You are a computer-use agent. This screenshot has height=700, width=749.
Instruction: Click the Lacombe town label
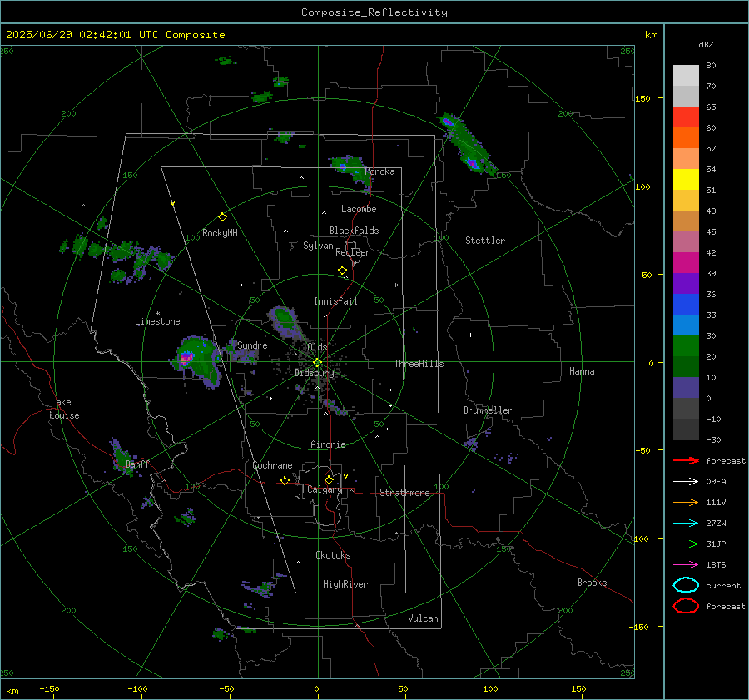tap(359, 209)
